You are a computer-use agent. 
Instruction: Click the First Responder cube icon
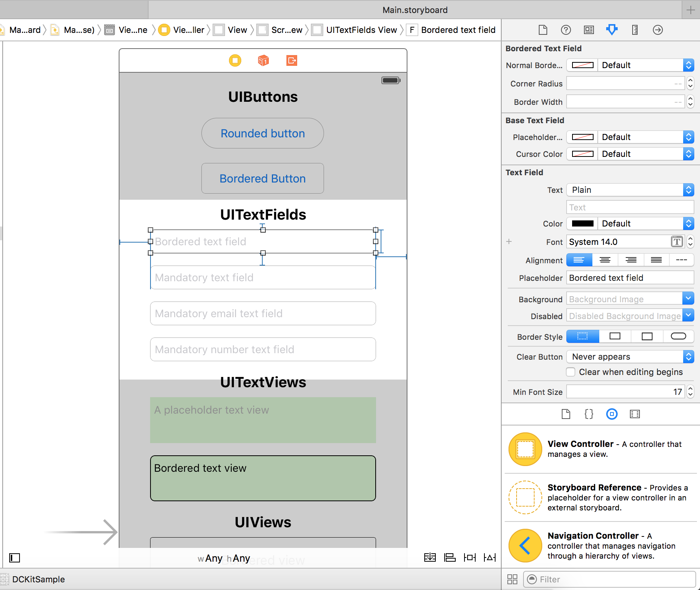click(263, 60)
